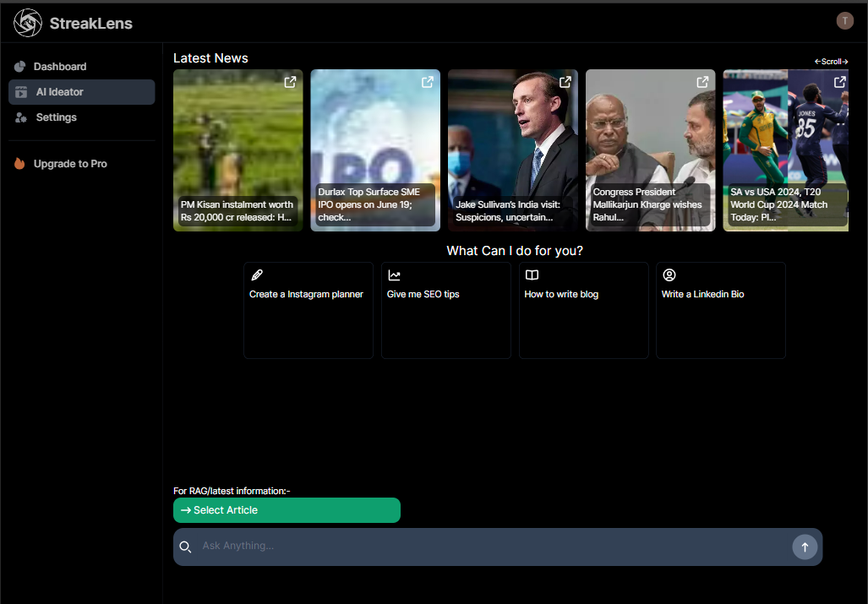
Task: Open external link on Durlax IPO article
Action: (428, 82)
